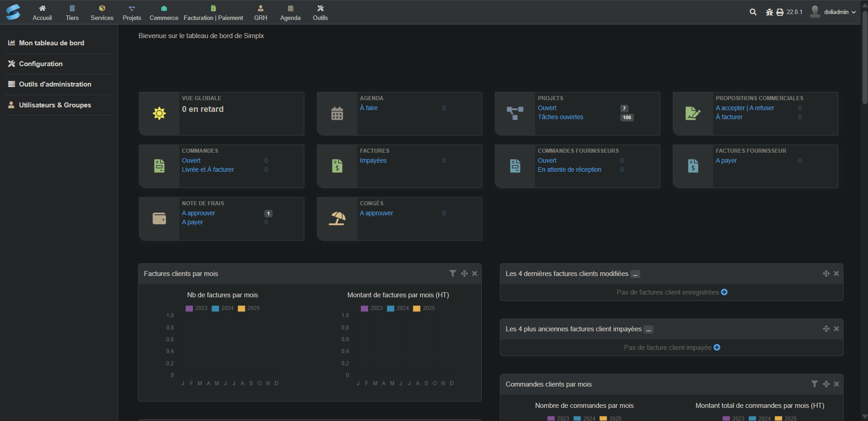The width and height of the screenshot is (868, 421).
Task: Open filter on Factures clients par mois
Action: 452,273
